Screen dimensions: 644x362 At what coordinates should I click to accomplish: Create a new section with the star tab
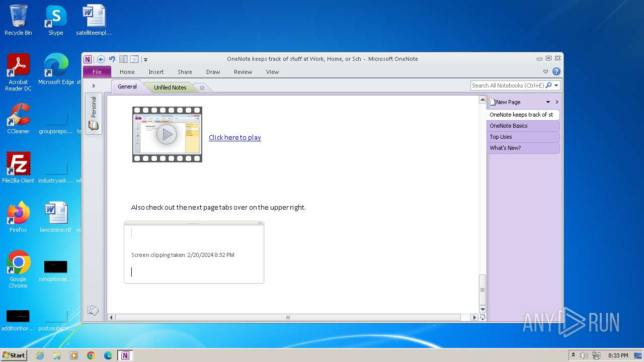click(202, 87)
